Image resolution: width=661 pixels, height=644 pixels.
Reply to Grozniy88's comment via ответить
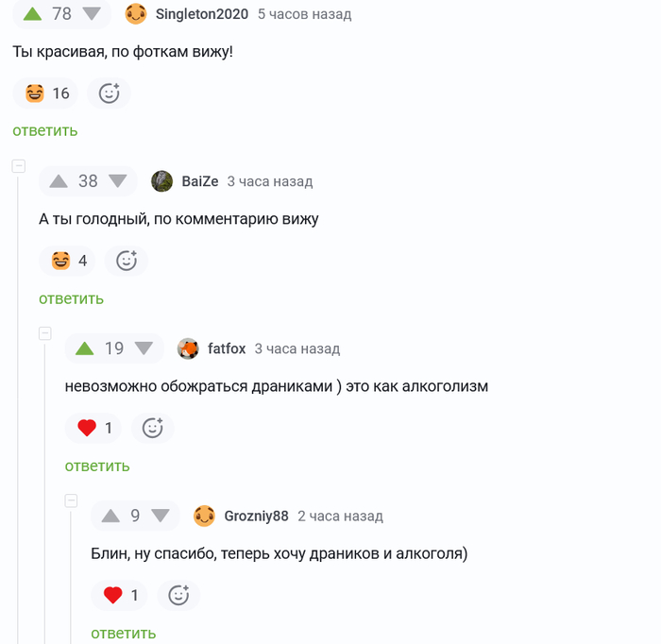[x=124, y=634]
